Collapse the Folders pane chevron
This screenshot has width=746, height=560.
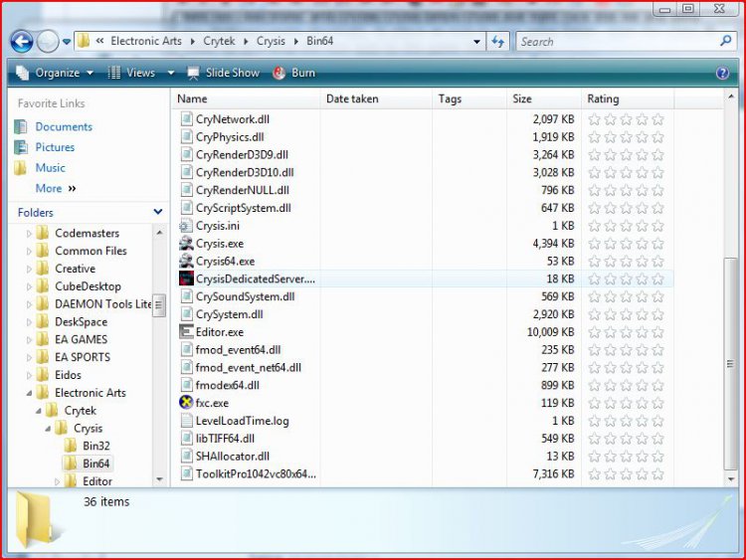pos(158,212)
